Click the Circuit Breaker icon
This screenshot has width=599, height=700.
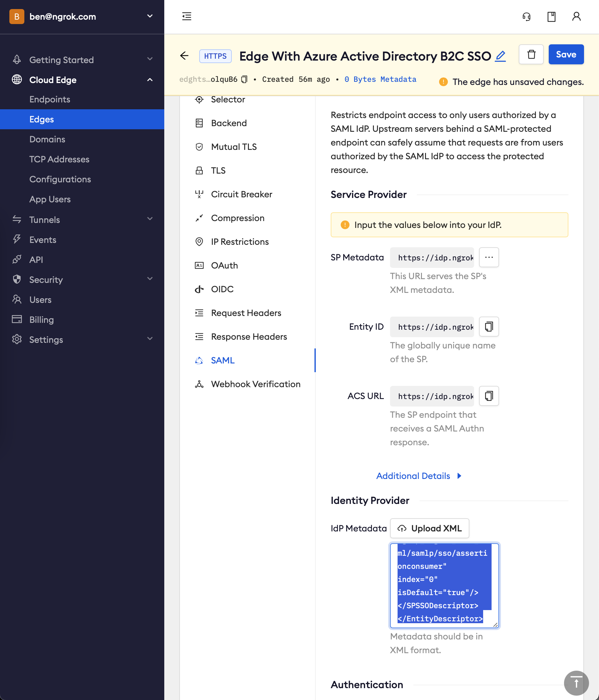click(199, 194)
